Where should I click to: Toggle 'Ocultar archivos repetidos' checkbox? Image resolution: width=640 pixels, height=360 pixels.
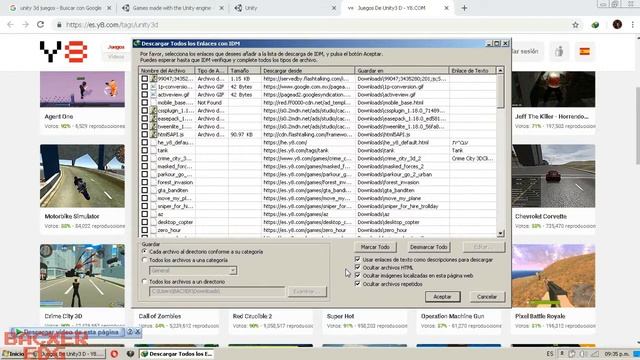[x=358, y=284]
